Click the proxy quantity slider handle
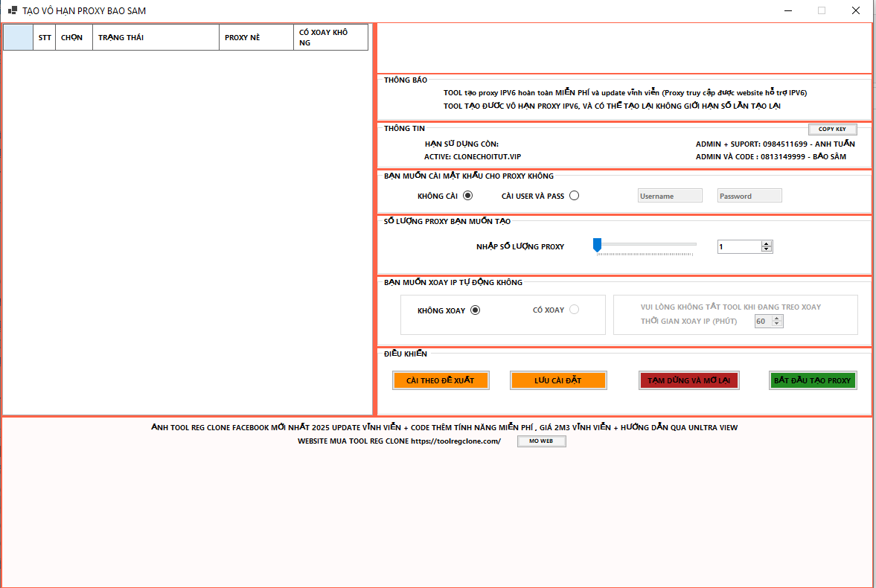This screenshot has height=588, width=876. [596, 244]
